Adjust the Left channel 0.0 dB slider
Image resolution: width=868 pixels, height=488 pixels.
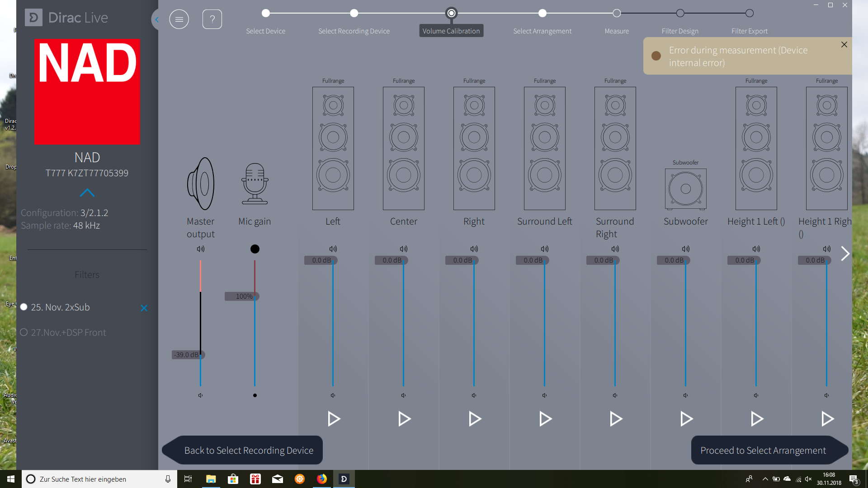click(321, 260)
